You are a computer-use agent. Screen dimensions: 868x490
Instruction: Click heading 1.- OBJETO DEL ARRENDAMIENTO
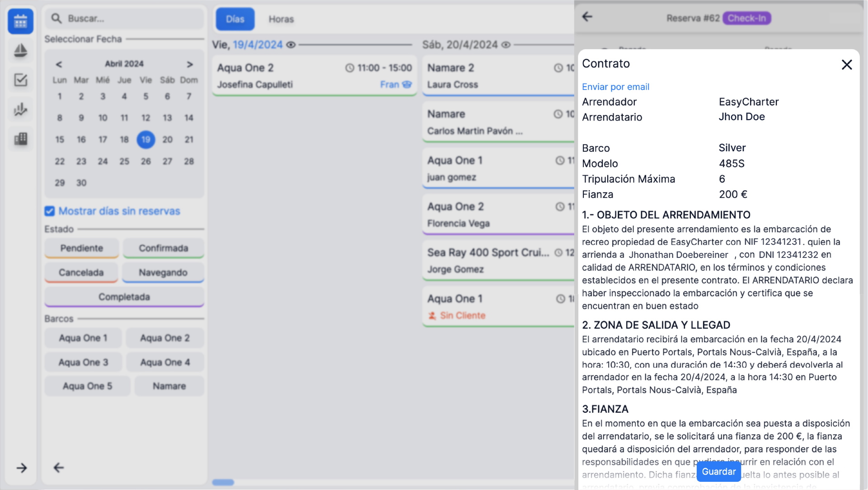coord(666,215)
